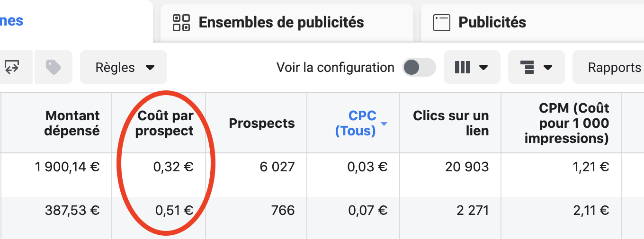The height and width of the screenshot is (239, 644).
Task: Select the 6 027 prospects cell
Action: 277,167
